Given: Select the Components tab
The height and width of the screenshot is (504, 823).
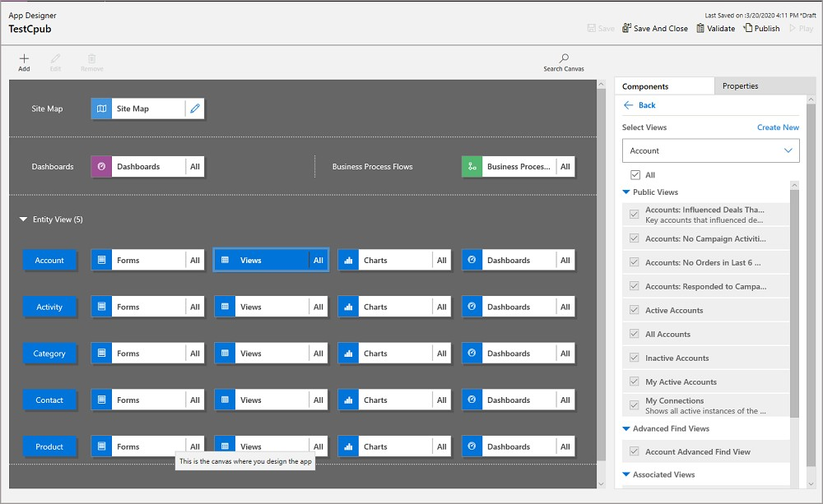Looking at the screenshot, I should 645,86.
